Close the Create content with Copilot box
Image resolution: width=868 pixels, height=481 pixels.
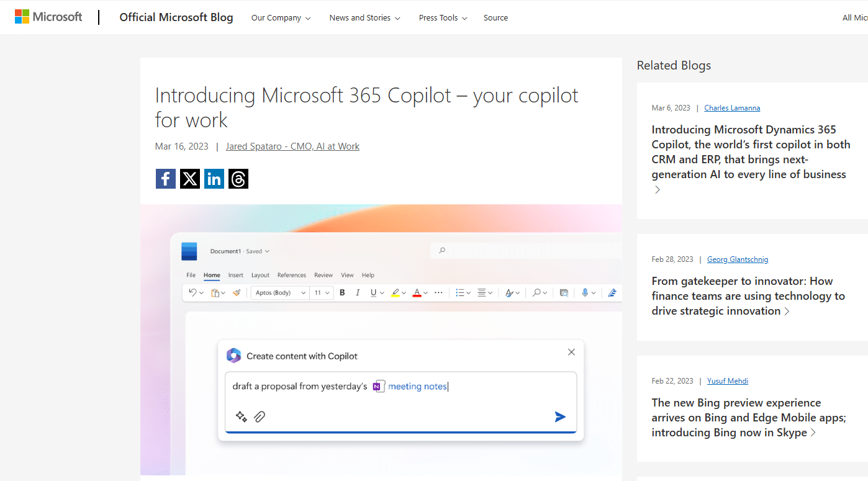click(x=571, y=352)
